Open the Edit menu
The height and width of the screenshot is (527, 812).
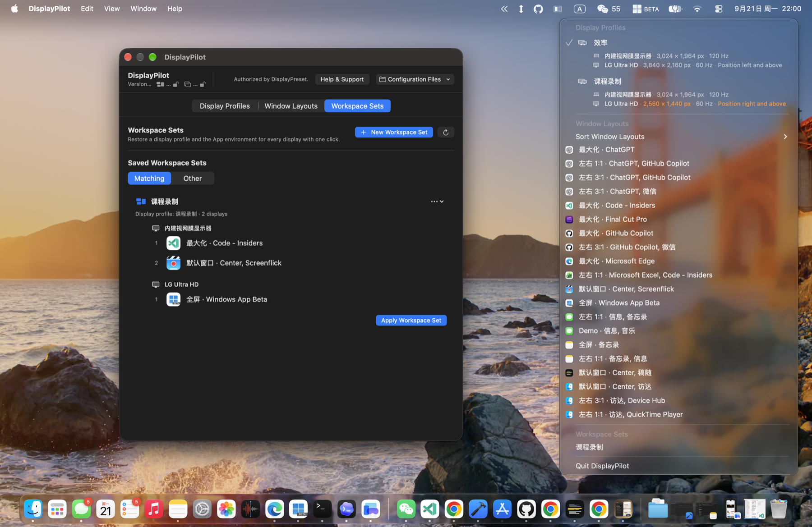click(87, 9)
